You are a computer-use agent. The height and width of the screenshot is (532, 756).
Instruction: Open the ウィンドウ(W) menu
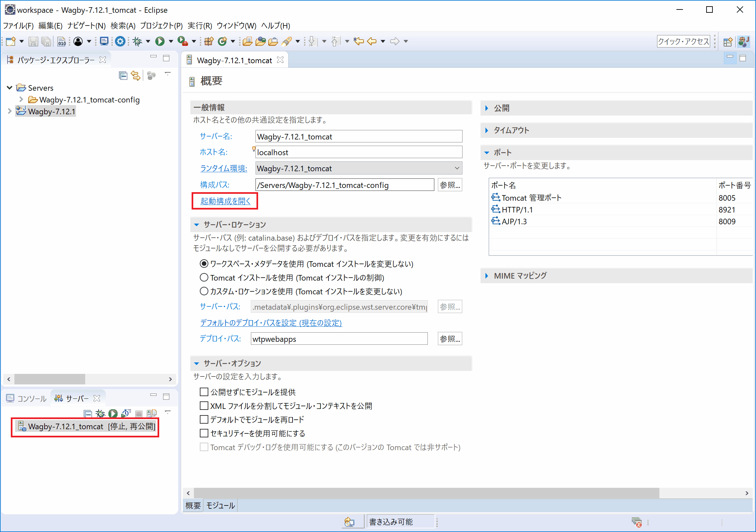tap(236, 26)
